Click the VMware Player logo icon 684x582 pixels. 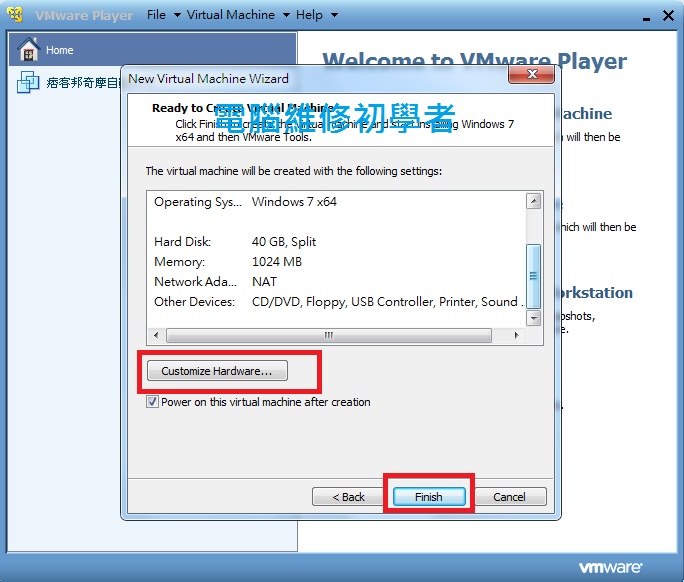15,15
